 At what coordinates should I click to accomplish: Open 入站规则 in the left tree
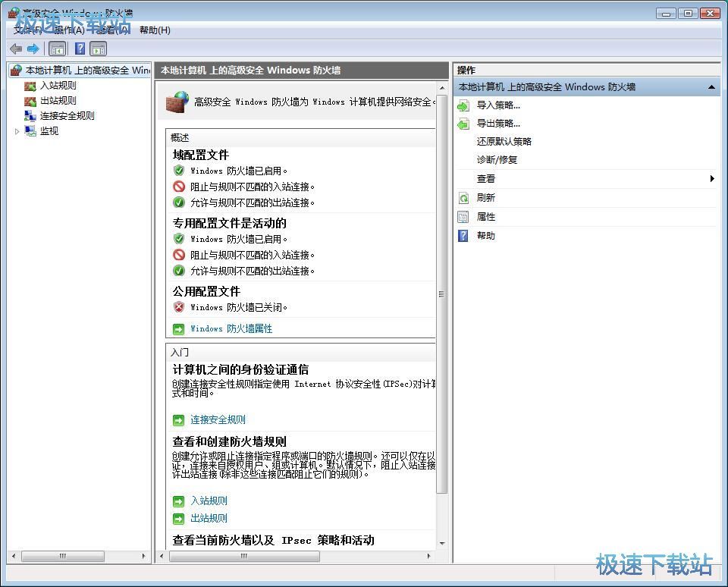tap(58, 86)
